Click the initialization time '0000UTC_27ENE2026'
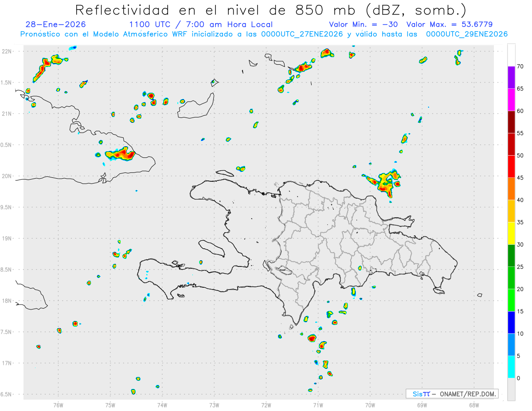 pos(302,34)
